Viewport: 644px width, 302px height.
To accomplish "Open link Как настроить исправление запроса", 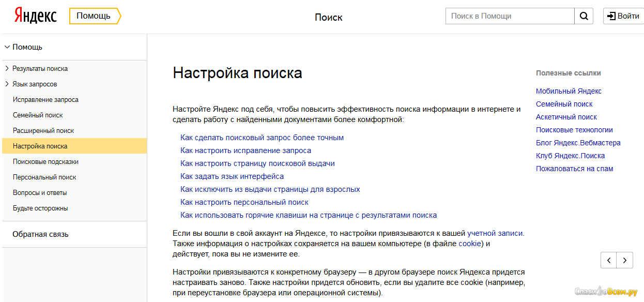I will click(246, 150).
